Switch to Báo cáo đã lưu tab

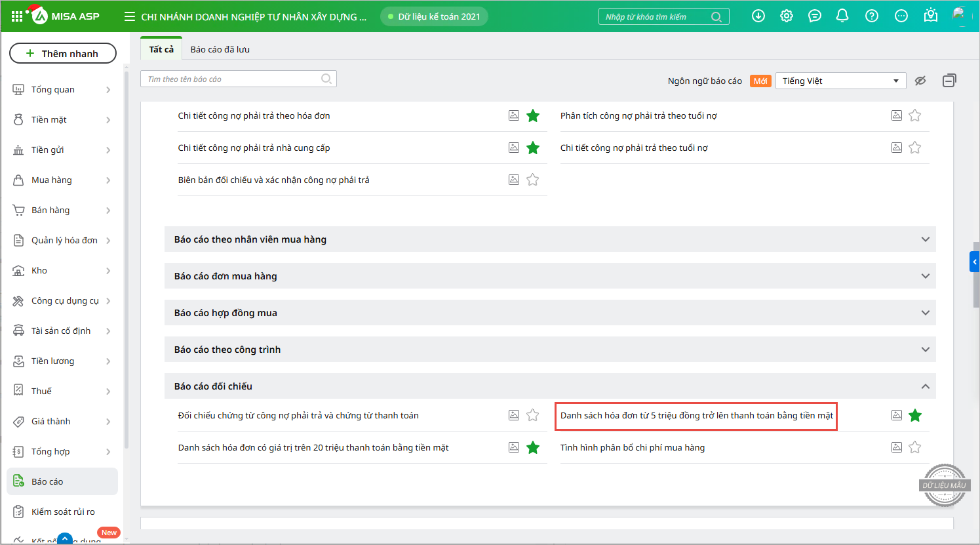(220, 49)
